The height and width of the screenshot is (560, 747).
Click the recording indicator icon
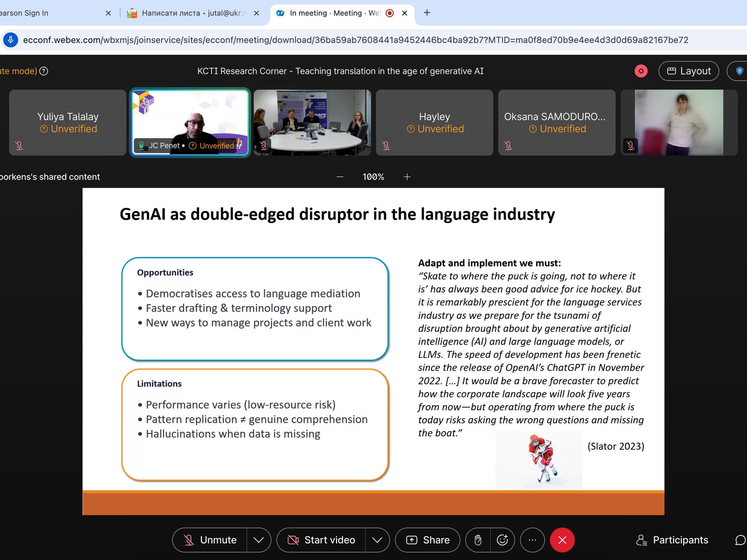[x=641, y=71]
